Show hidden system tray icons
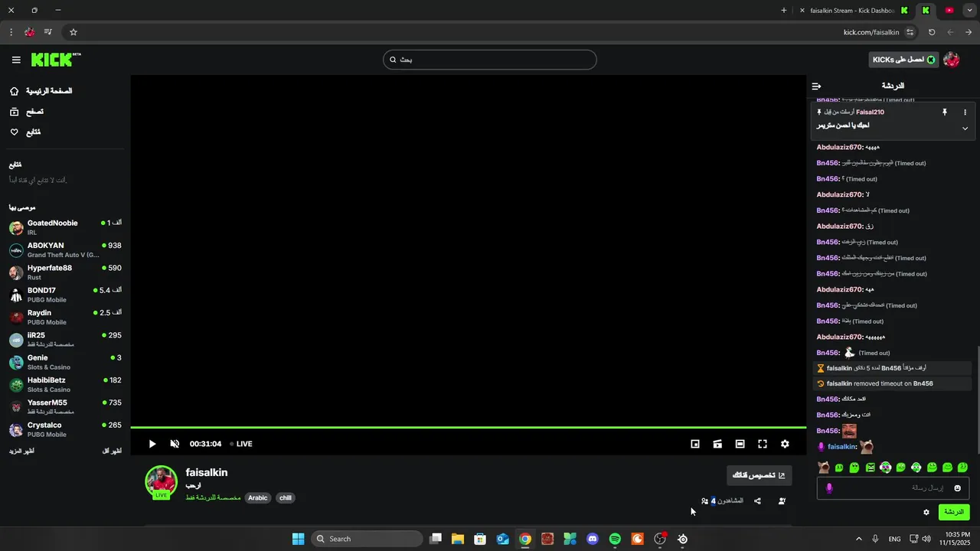This screenshot has height=551, width=980. pos(858,540)
